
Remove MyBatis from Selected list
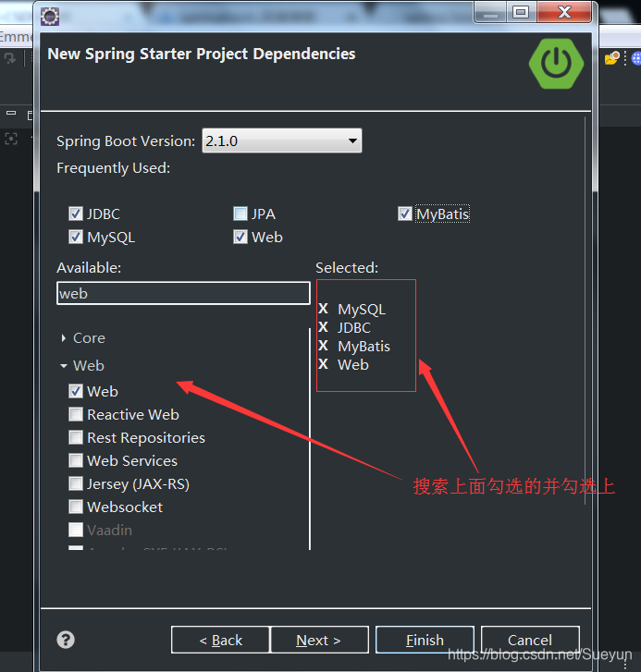pyautogui.click(x=324, y=346)
